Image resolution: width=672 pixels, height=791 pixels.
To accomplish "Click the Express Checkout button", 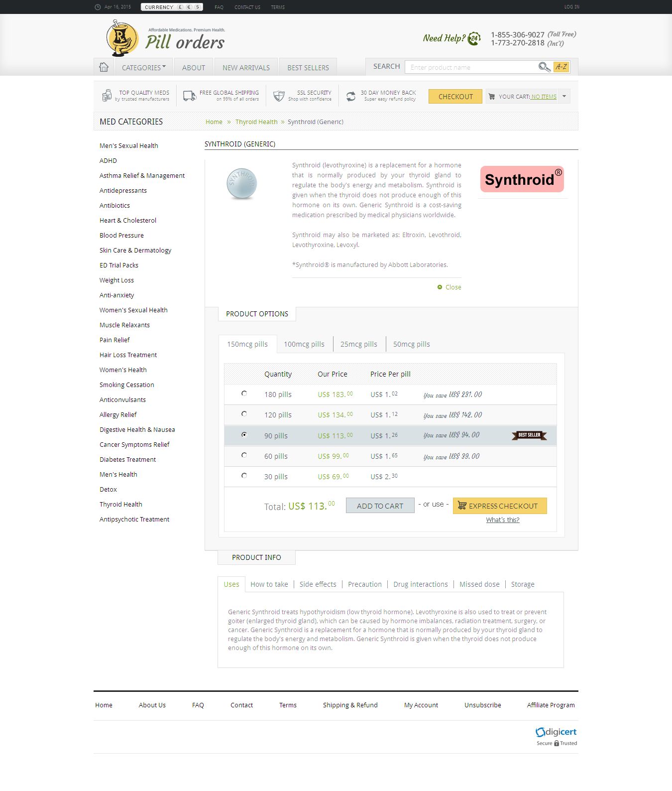I will click(x=500, y=506).
